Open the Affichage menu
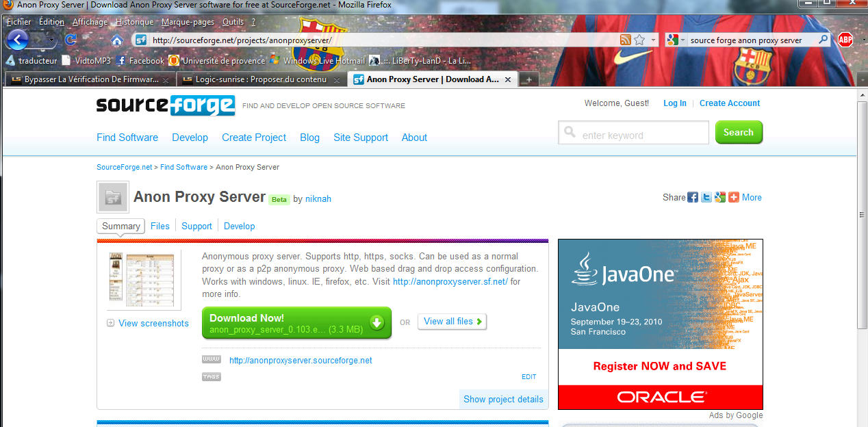The image size is (868, 427). click(x=90, y=22)
